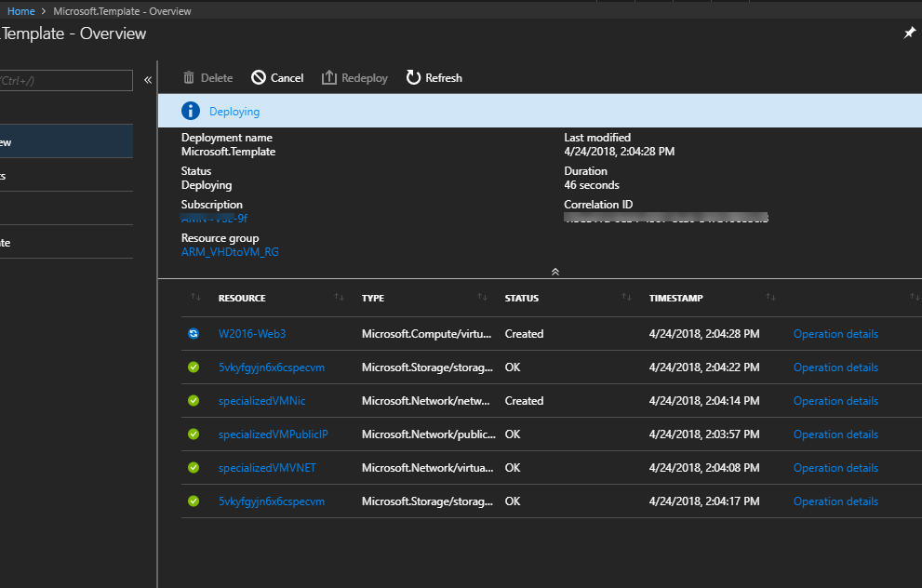Viewport: 922px width, 588px height.
Task: View Operation details for 2:04:22 PM storage row
Action: click(x=835, y=367)
